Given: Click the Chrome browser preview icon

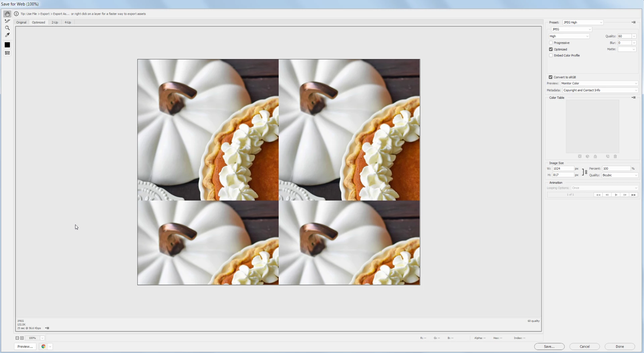Looking at the screenshot, I should (43, 347).
